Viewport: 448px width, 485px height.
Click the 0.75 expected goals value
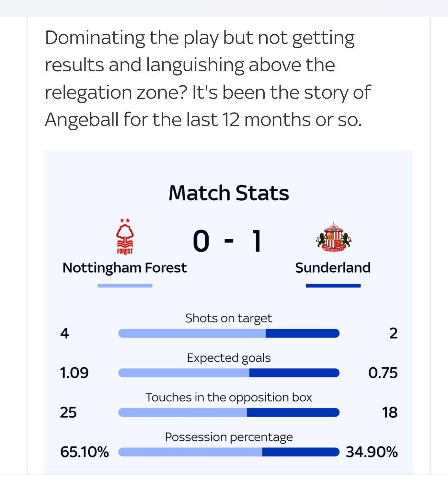tap(383, 373)
